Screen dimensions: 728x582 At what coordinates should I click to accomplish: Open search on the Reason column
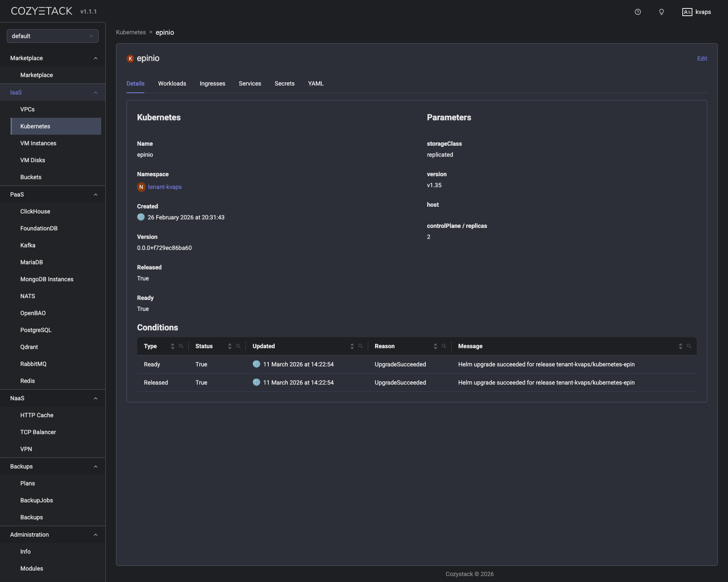443,346
